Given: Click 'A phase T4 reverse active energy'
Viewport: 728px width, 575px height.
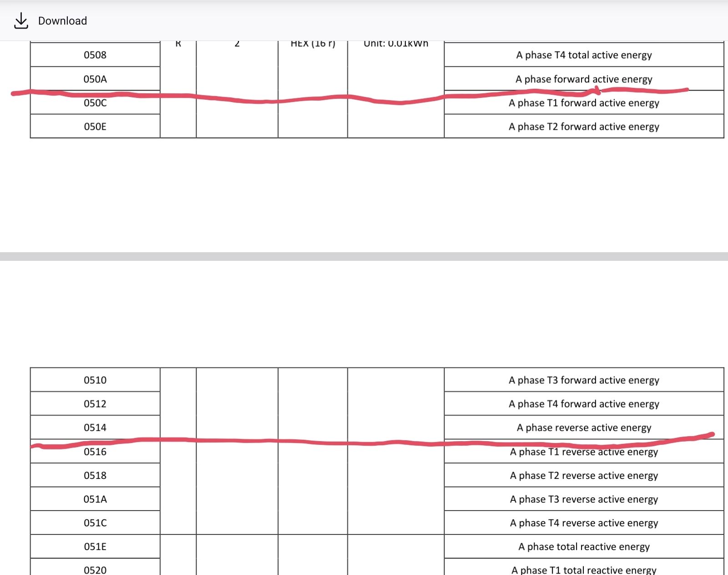Looking at the screenshot, I should click(584, 523).
